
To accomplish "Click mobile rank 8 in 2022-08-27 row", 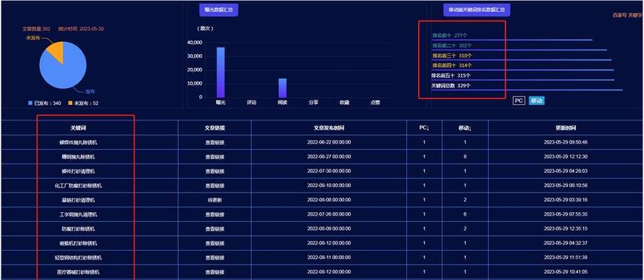I will (x=465, y=157).
